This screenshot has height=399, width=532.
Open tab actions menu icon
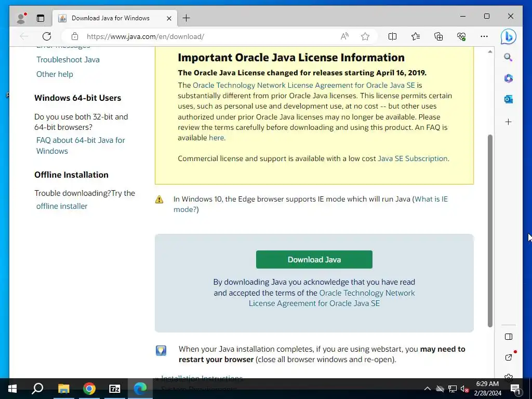(41, 18)
